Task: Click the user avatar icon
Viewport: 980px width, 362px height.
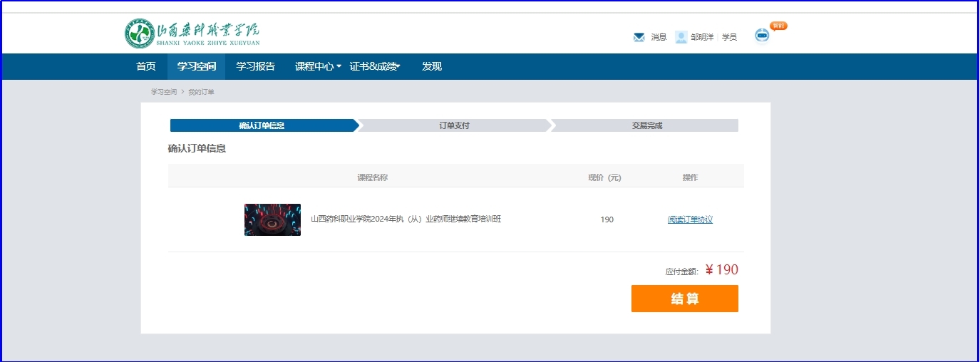Action: (681, 37)
